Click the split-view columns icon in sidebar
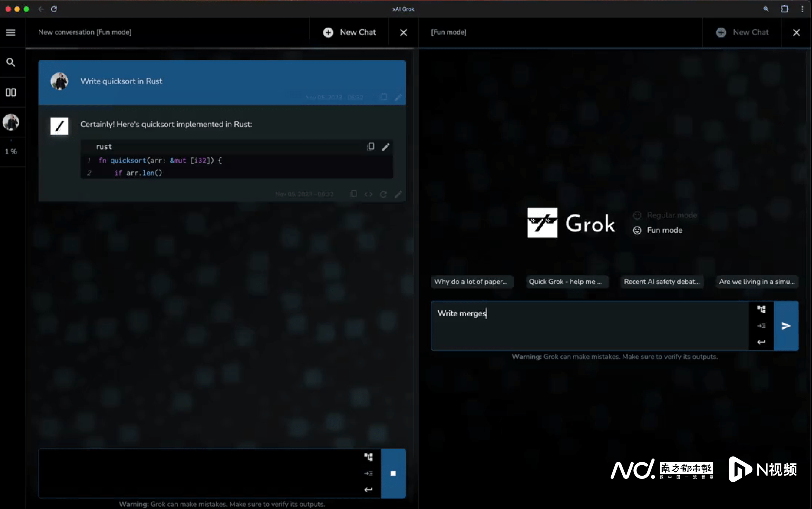The image size is (812, 509). pyautogui.click(x=11, y=92)
